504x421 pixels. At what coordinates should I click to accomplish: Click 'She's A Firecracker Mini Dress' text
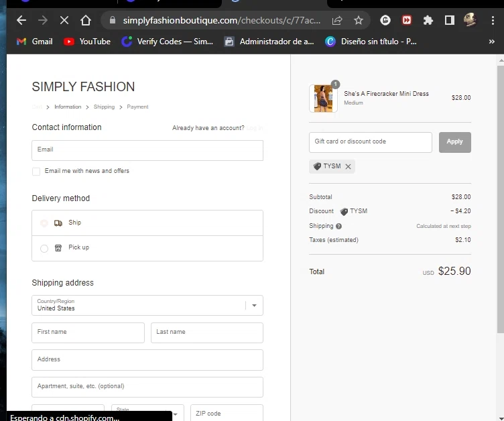pos(386,94)
